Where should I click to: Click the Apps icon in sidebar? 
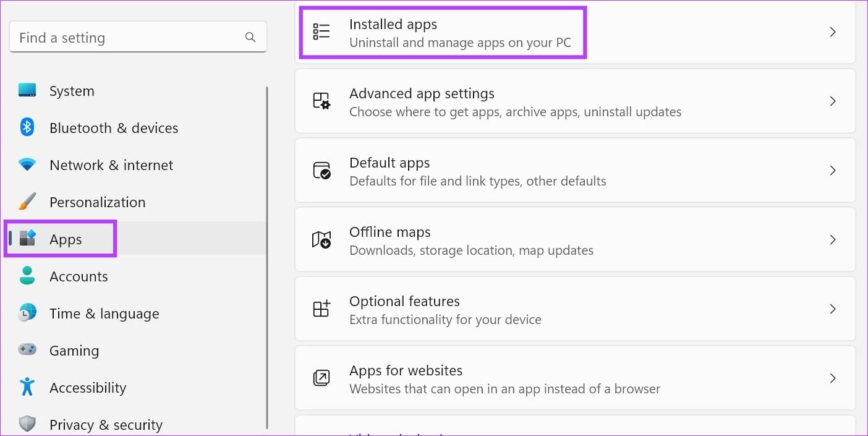click(x=28, y=238)
